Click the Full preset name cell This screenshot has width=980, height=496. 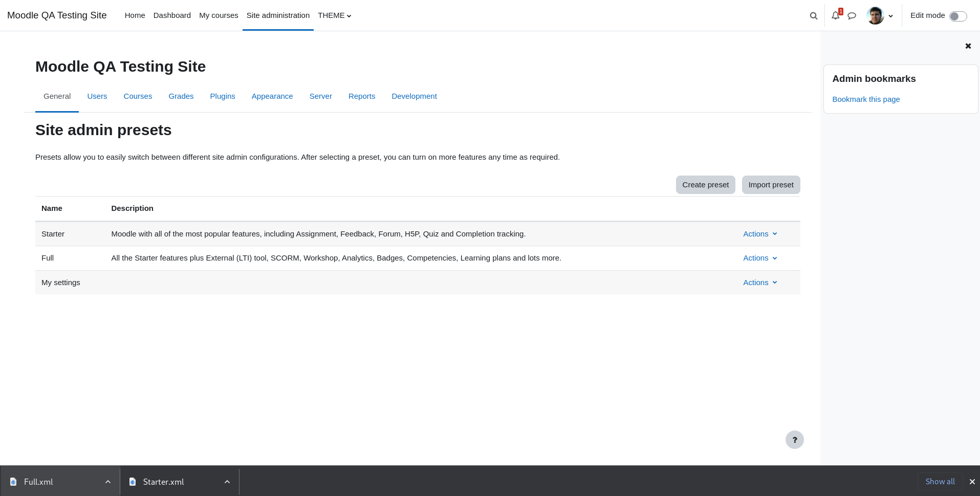[48, 258]
